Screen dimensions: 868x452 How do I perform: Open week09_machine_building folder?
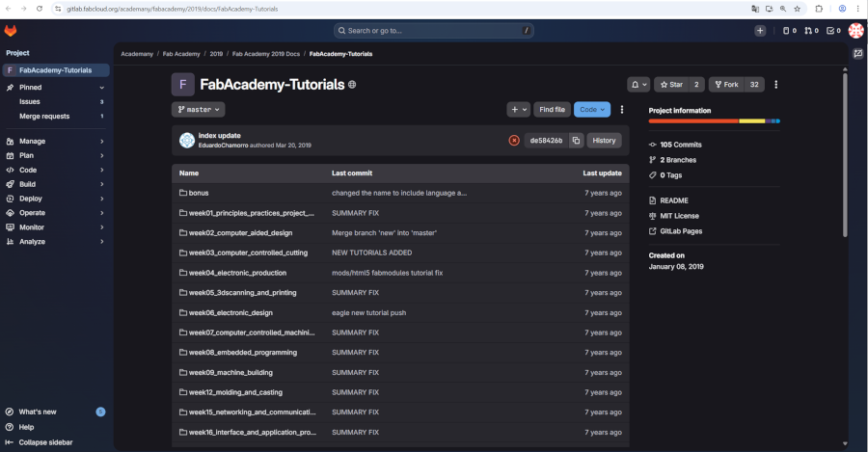pos(231,372)
